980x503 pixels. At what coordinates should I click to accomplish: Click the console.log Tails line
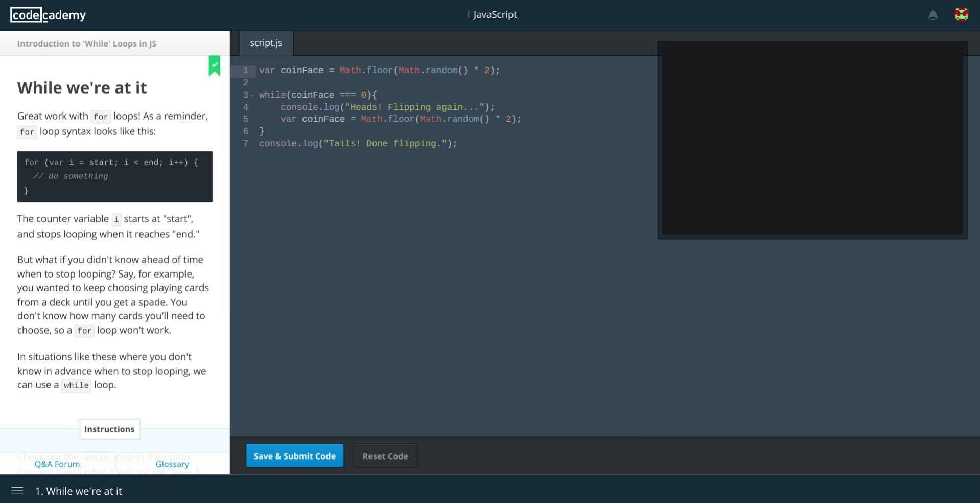pyautogui.click(x=358, y=144)
